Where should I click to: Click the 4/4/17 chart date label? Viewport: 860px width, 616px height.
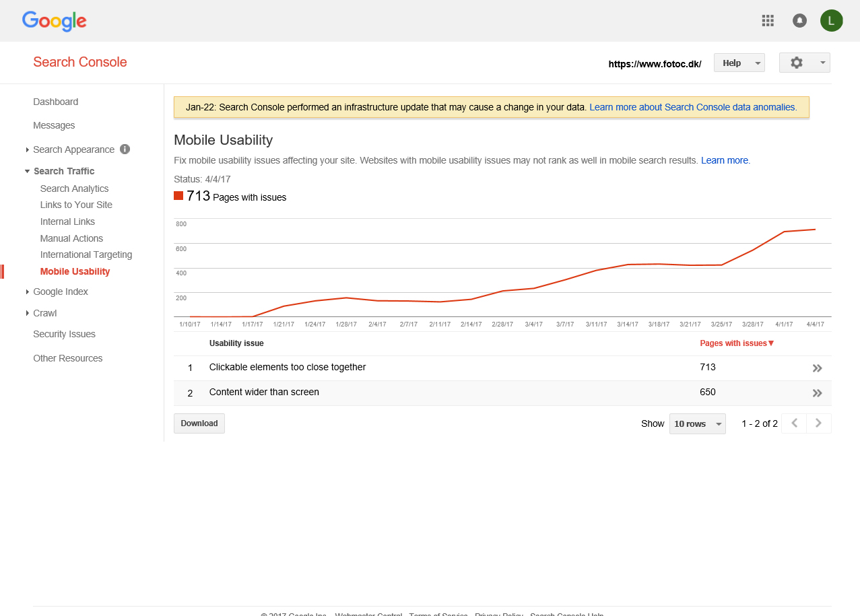point(815,324)
